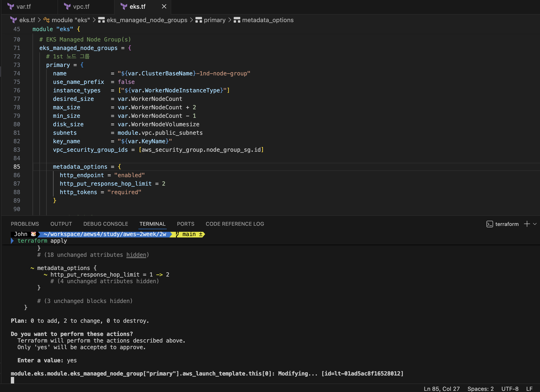This screenshot has width=540, height=392.
Task: Click module.vpc.public_subnets reference
Action: (x=160, y=133)
